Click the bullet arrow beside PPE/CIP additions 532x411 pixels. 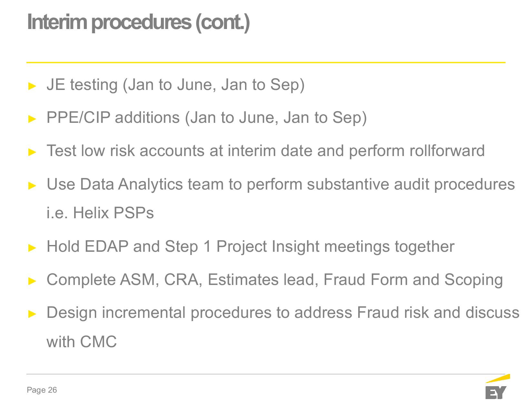[32, 119]
